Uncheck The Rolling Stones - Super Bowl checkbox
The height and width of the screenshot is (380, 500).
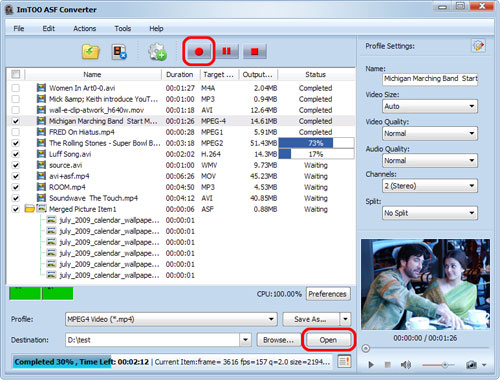(x=16, y=143)
